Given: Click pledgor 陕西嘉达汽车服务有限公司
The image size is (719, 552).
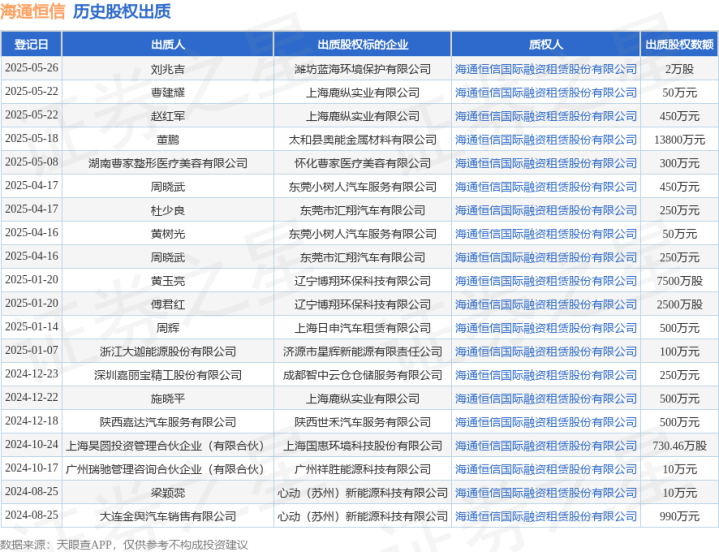Looking at the screenshot, I should click(x=168, y=422).
